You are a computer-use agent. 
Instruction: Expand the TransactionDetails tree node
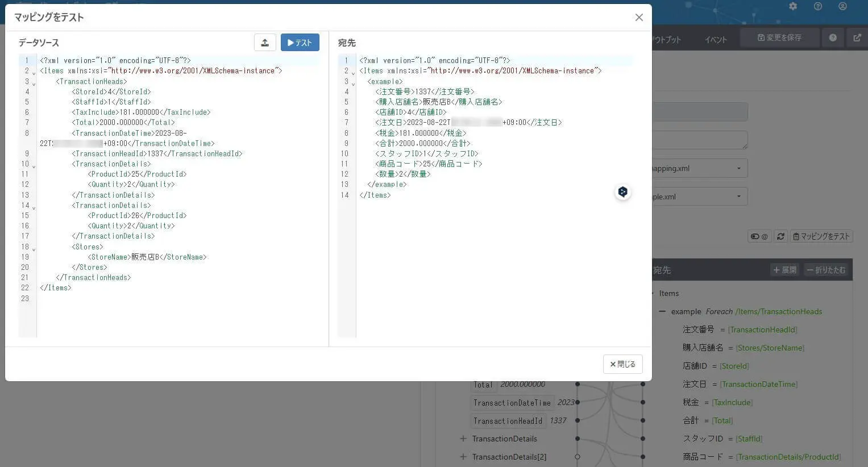point(463,439)
